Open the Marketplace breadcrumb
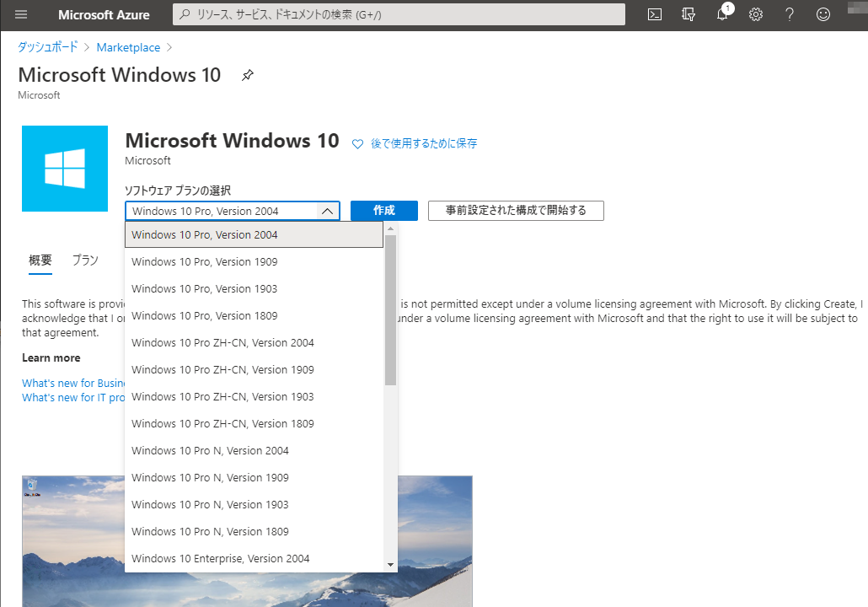The image size is (868, 607). point(128,47)
